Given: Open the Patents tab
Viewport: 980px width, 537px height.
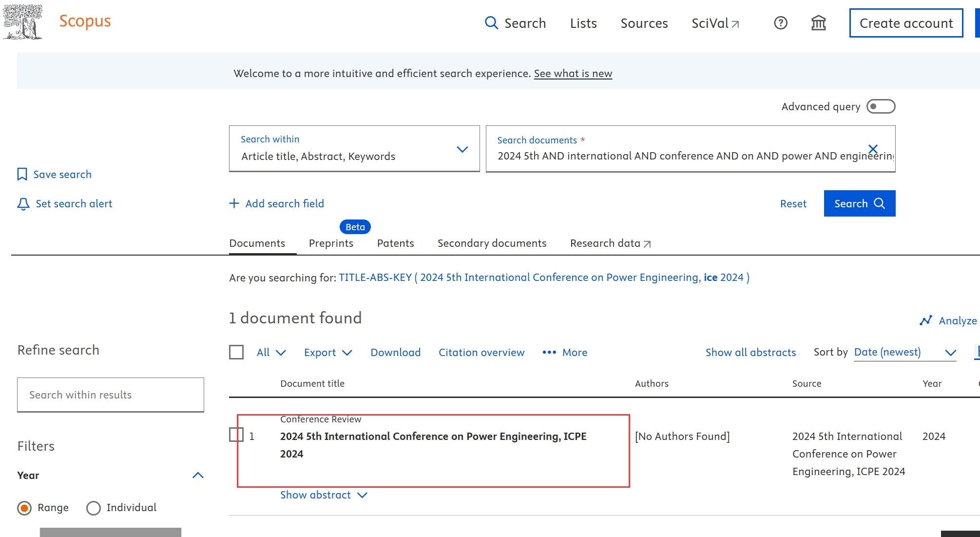Looking at the screenshot, I should tap(396, 243).
